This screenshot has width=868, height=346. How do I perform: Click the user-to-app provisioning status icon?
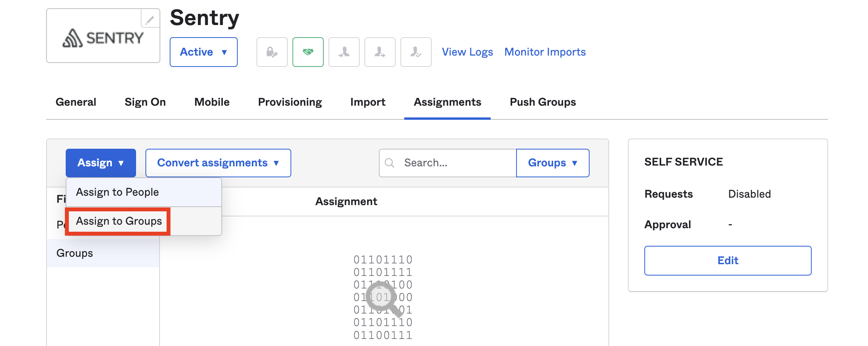pyautogui.click(x=344, y=52)
